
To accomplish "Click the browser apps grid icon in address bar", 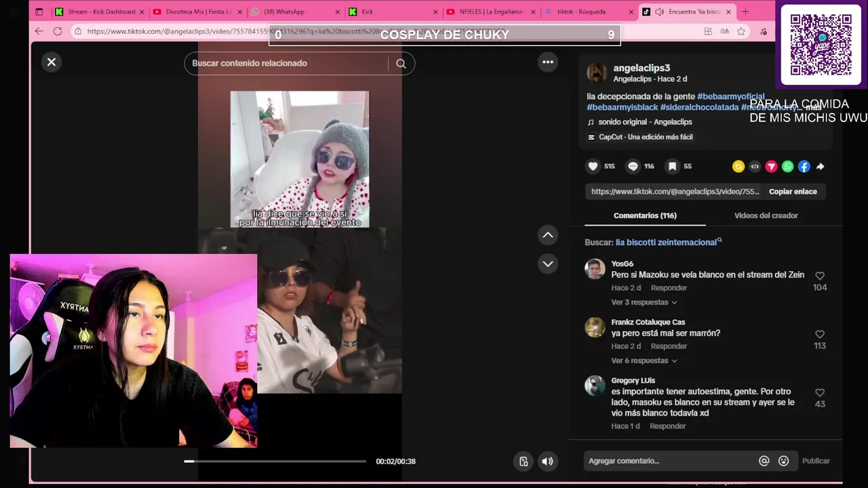I will 708,31.
